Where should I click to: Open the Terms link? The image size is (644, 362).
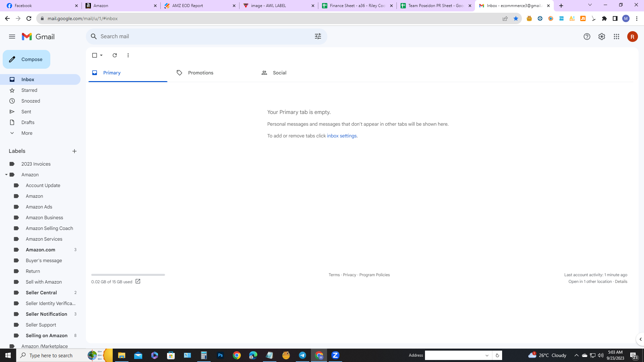tap(334, 275)
